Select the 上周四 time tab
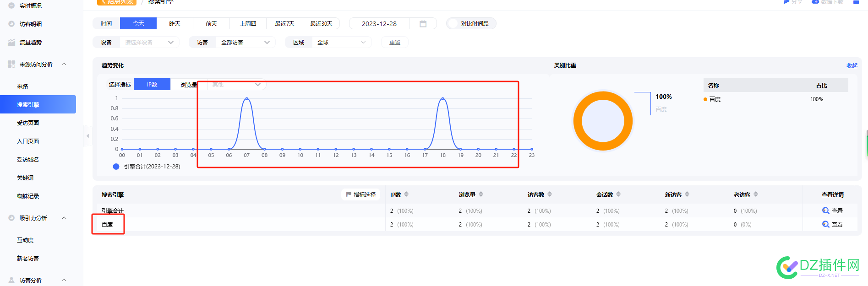The image size is (868, 286). point(248,23)
